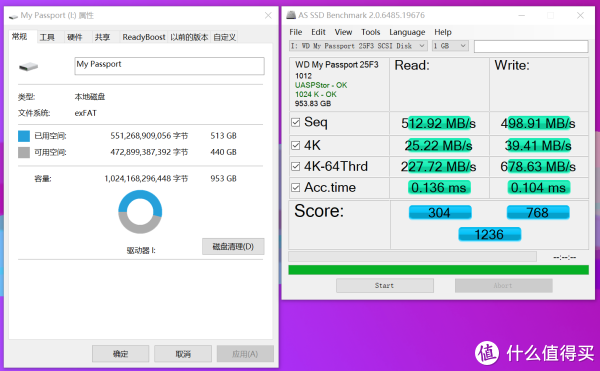This screenshot has height=371, width=600.
Task: Click the disk usage donut chart
Action: click(x=140, y=212)
